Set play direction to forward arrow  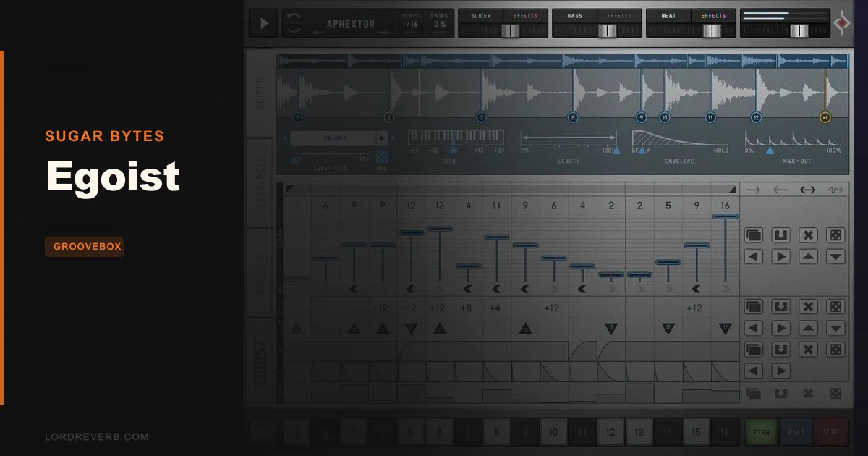(x=753, y=190)
